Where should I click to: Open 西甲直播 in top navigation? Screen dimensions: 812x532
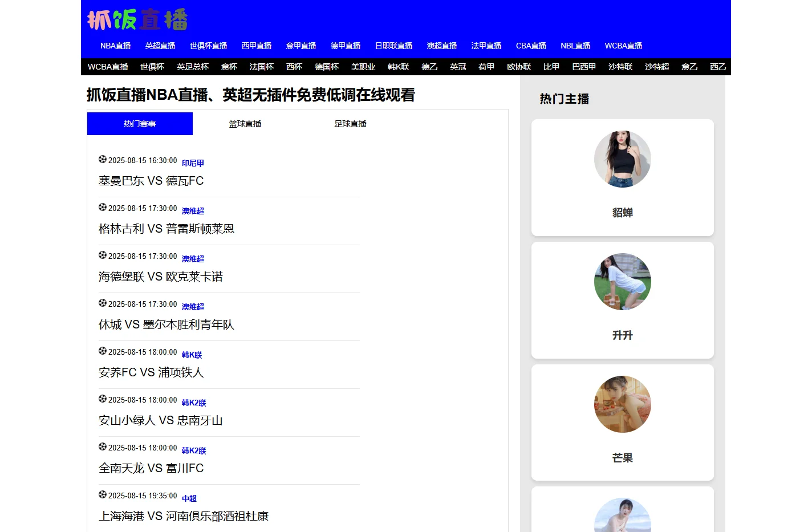click(x=257, y=46)
